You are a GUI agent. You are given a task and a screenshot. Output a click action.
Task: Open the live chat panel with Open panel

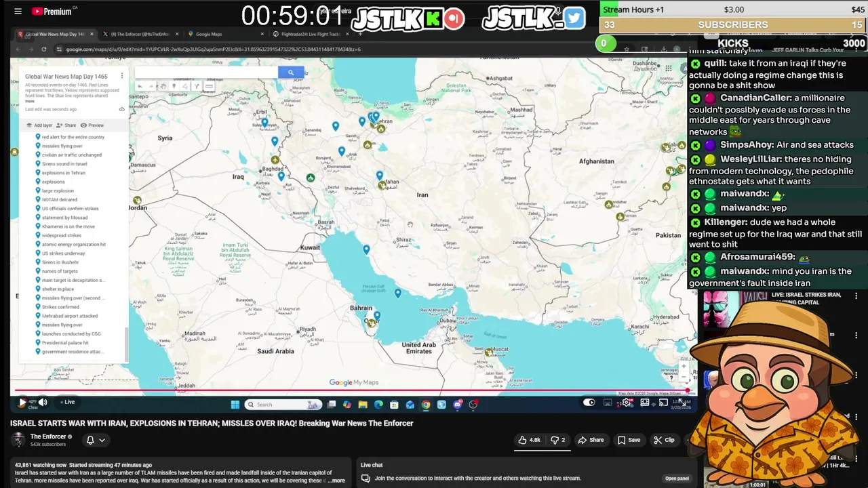[x=677, y=479]
